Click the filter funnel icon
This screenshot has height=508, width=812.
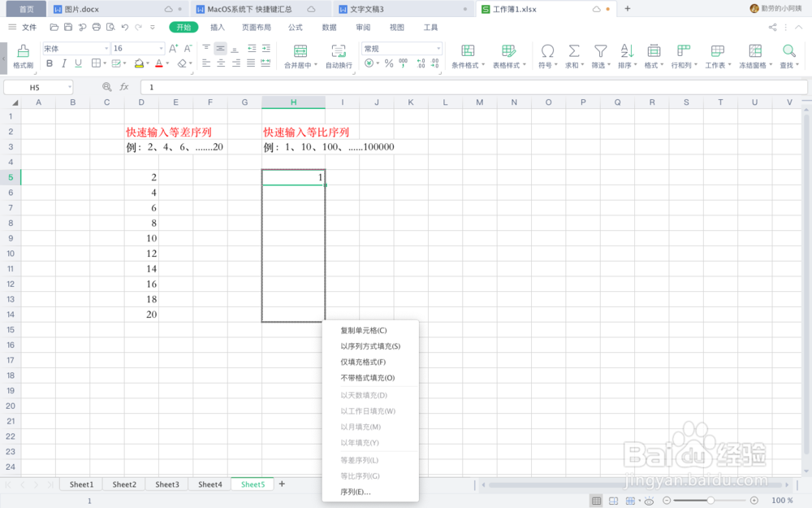(600, 50)
